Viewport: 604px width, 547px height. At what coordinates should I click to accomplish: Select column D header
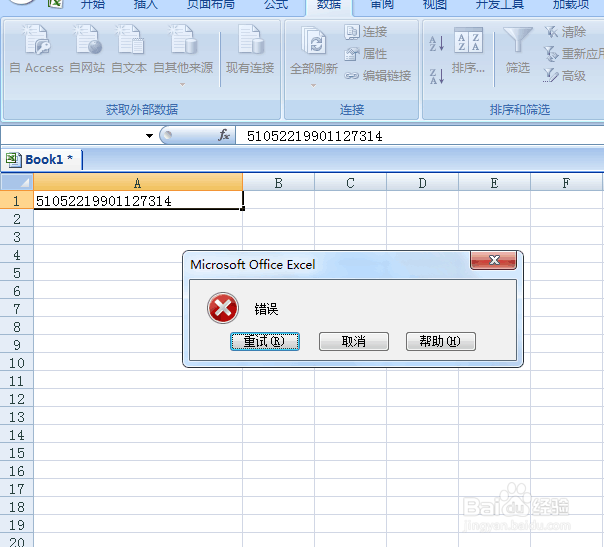[423, 183]
